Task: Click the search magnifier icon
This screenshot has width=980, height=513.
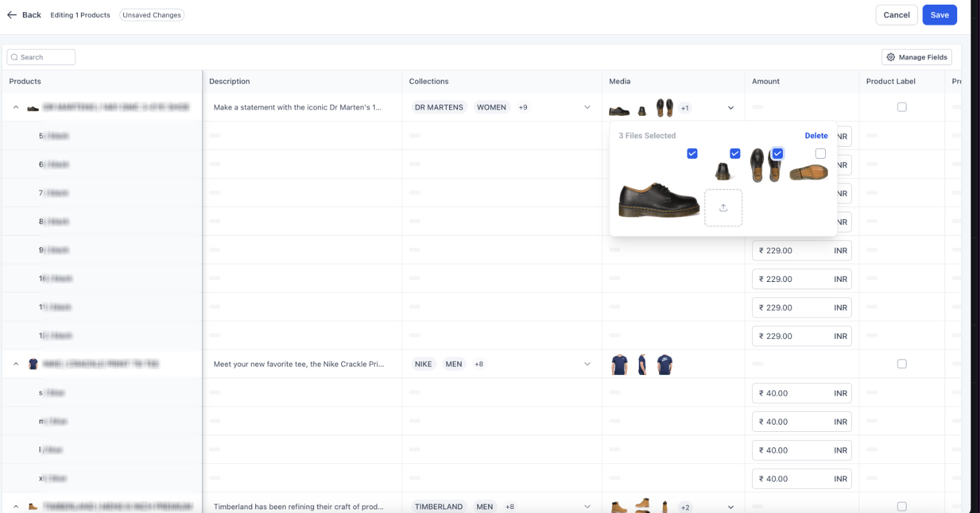Action: click(14, 58)
